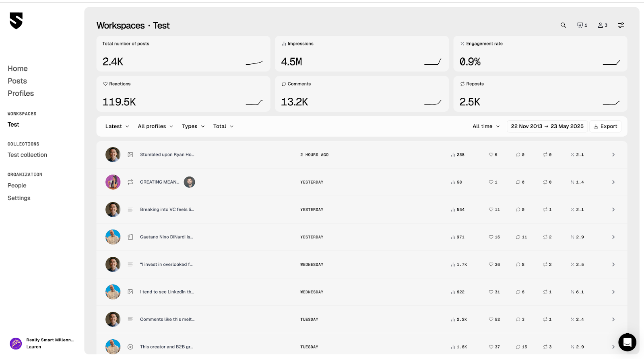Click heart reactions icon showing 52
The width and height of the screenshot is (644, 359).
[491, 320]
